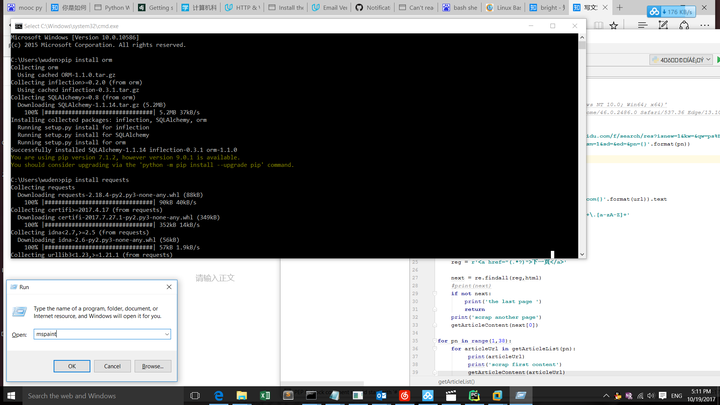Collapse the for-loop fold marker at line 35
Viewport: 720px width, 405px height.
click(x=434, y=341)
